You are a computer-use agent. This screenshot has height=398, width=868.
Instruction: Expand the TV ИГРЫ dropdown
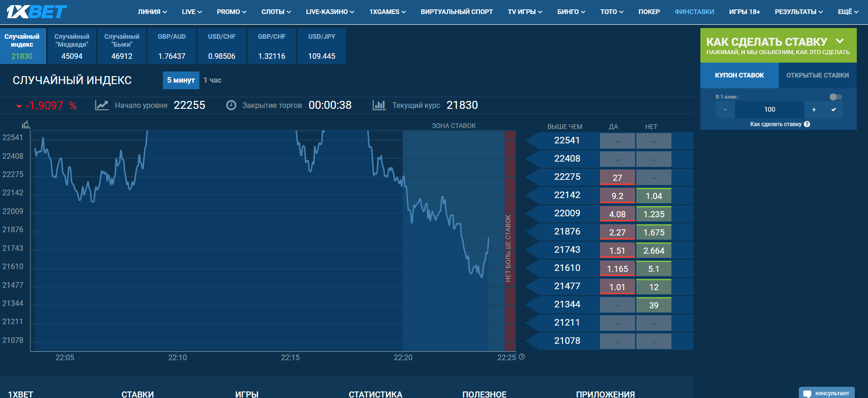[x=525, y=12]
